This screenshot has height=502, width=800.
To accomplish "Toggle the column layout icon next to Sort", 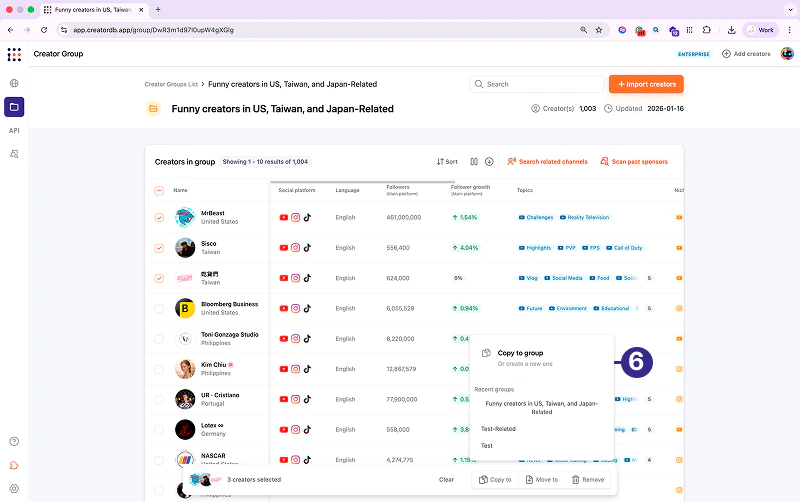I will point(474,162).
